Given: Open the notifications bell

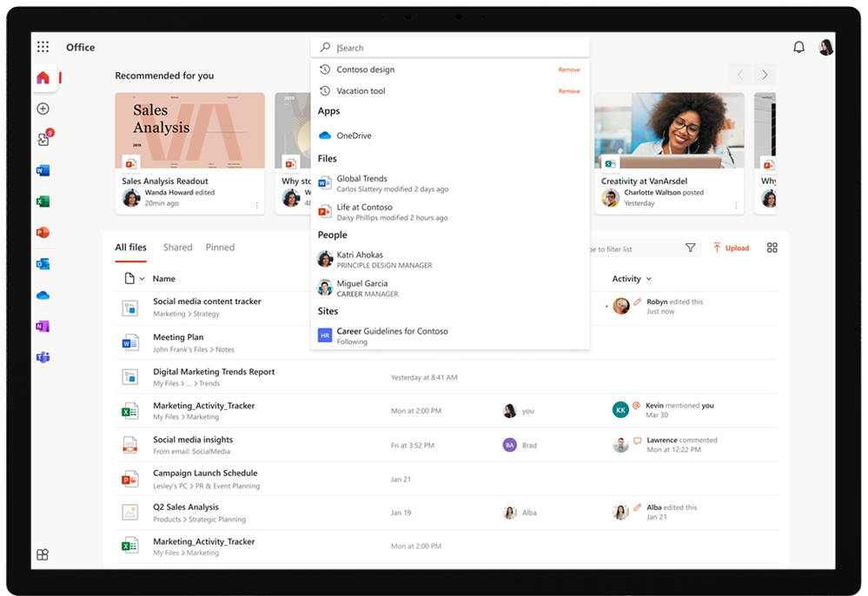Looking at the screenshot, I should (798, 47).
